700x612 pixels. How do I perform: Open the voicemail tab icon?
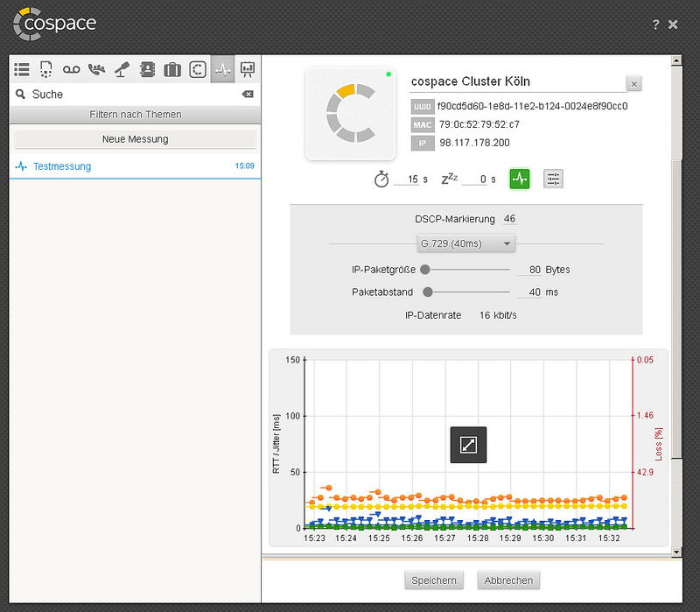[x=72, y=70]
